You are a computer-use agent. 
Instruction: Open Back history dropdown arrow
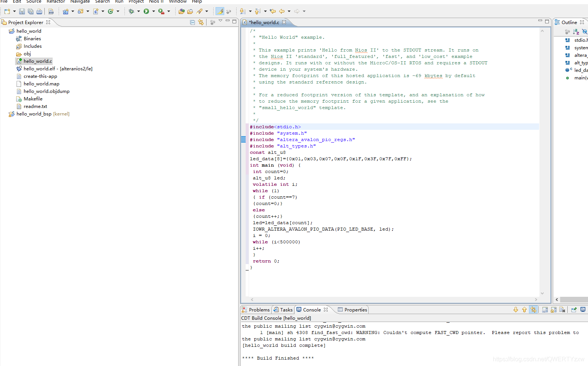289,11
